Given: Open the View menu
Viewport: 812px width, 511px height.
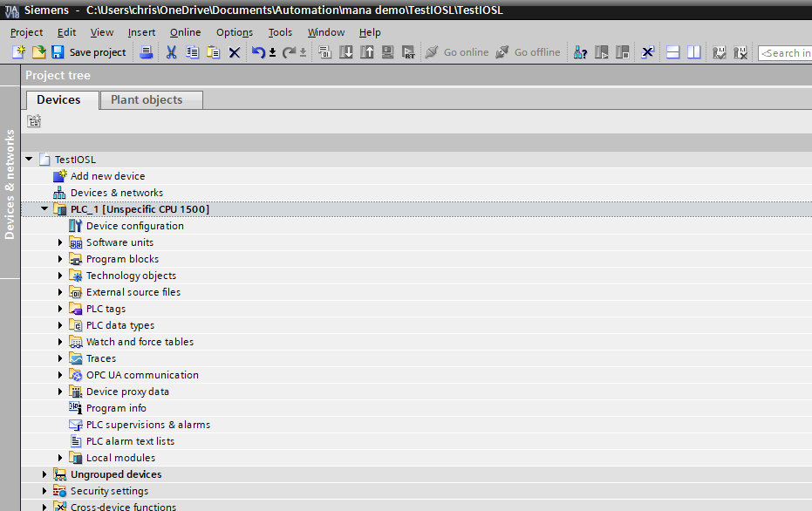Looking at the screenshot, I should pyautogui.click(x=101, y=32).
